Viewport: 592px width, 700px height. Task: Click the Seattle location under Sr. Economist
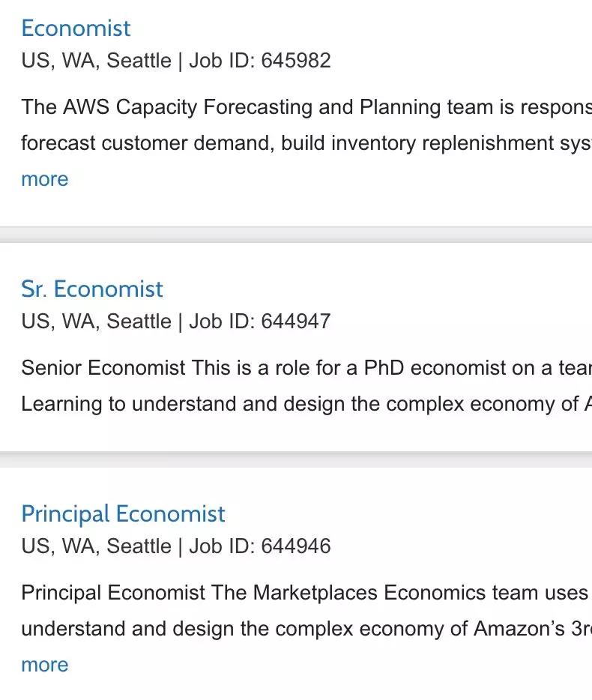(97, 322)
